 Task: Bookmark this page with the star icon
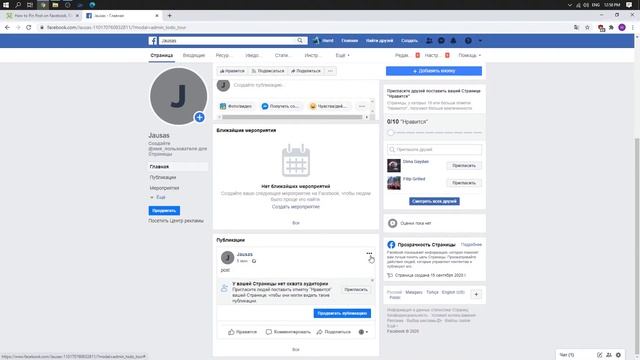587,27
